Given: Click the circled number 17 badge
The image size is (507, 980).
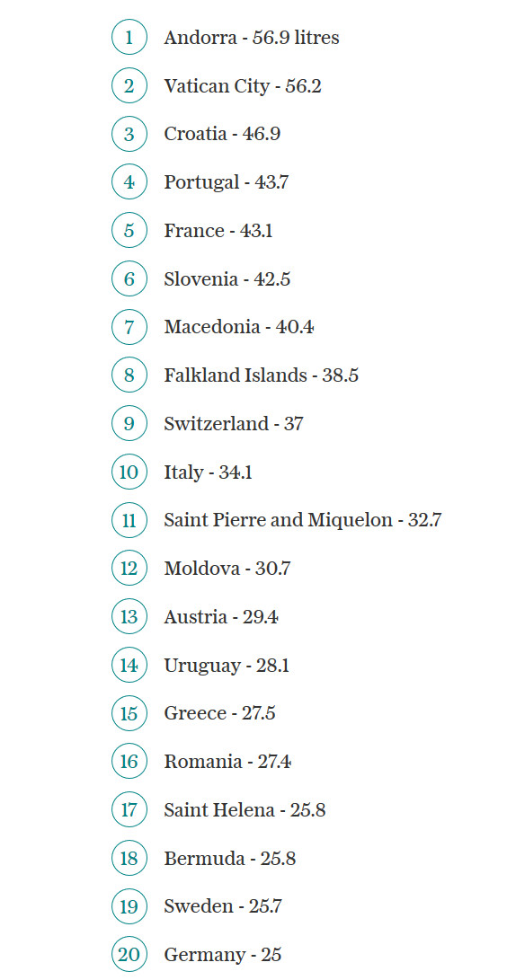Looking at the screenshot, I should [129, 810].
